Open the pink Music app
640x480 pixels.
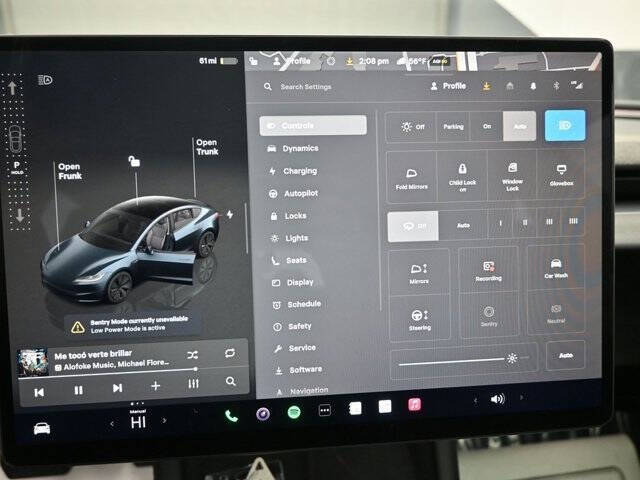(414, 404)
